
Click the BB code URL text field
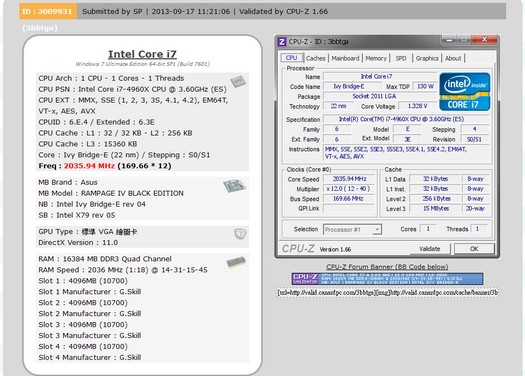pyautogui.click(x=387, y=293)
